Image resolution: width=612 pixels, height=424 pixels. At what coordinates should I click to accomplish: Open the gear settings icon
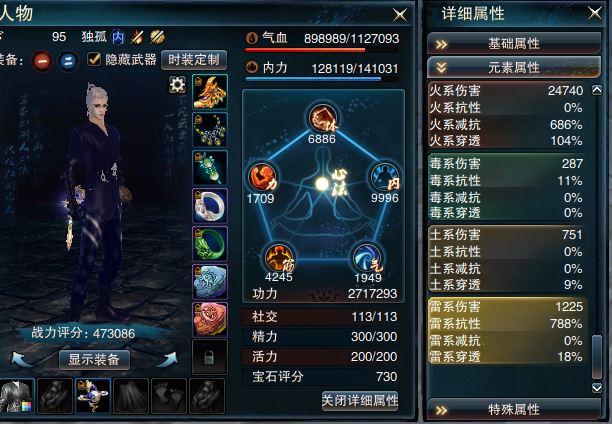(177, 84)
